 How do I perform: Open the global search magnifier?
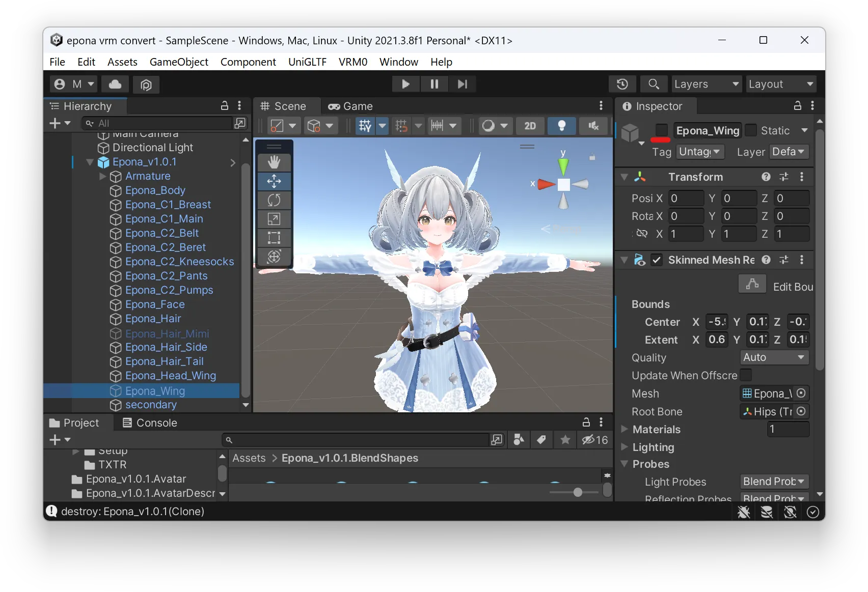point(654,84)
